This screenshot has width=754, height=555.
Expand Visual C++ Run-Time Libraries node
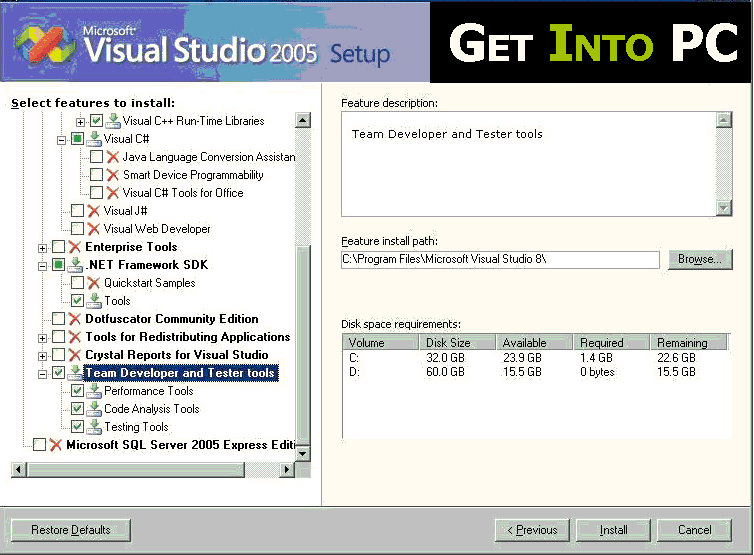click(x=81, y=122)
